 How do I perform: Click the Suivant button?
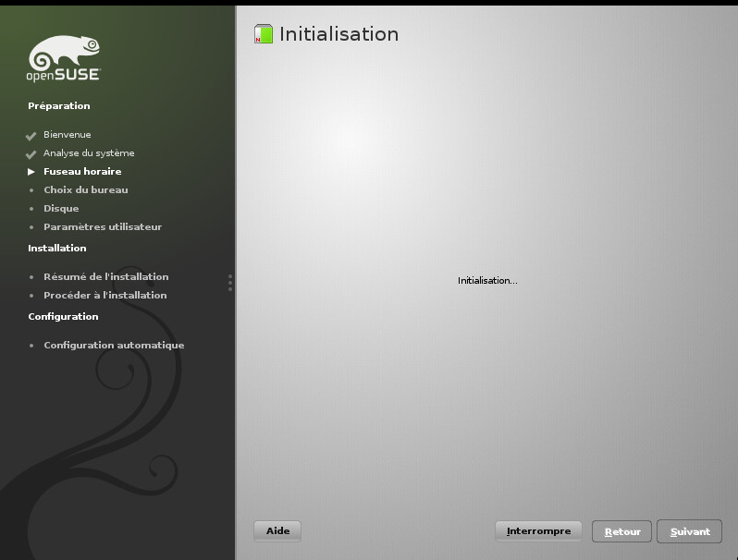(x=690, y=531)
